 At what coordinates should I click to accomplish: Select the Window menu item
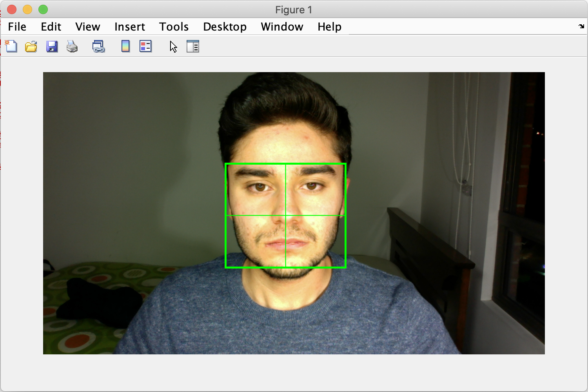(282, 27)
